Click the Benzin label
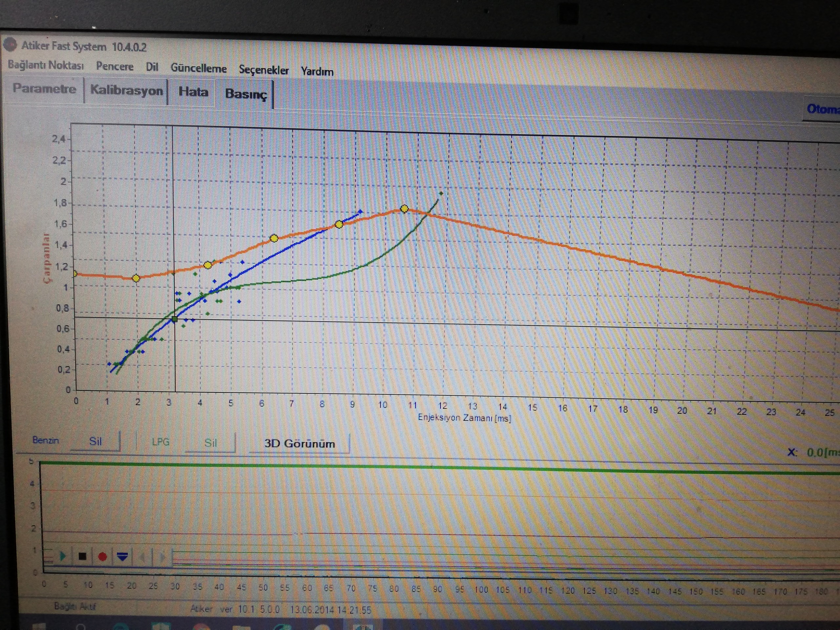840x630 pixels. click(46, 440)
